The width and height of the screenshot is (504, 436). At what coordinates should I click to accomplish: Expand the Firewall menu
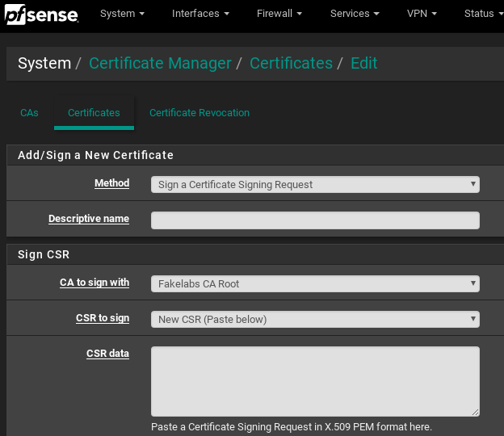point(279,14)
